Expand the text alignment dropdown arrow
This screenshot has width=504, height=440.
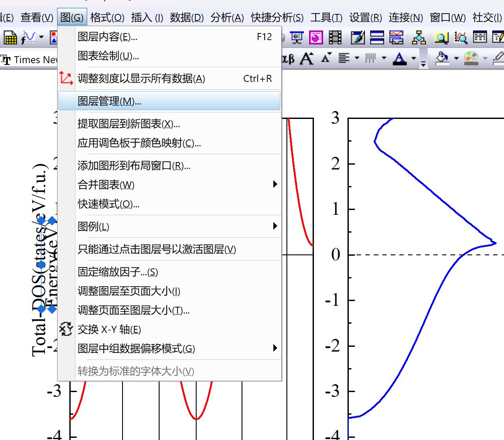pyautogui.click(x=357, y=58)
